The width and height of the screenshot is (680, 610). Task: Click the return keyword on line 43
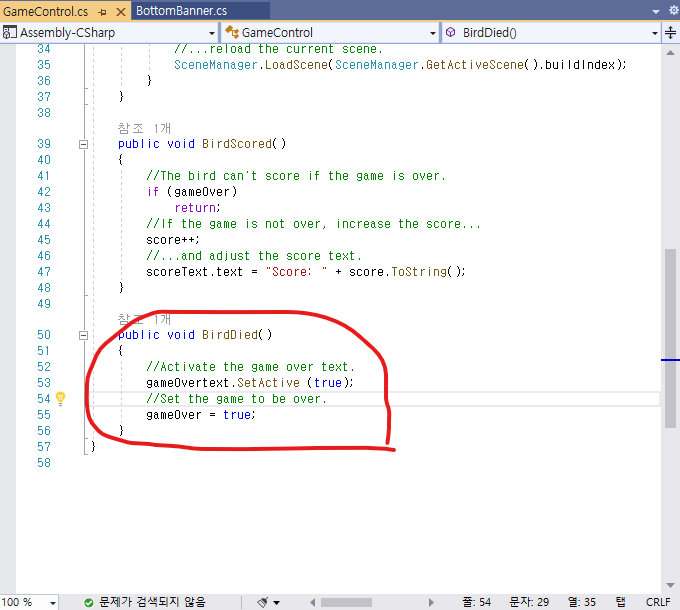(x=195, y=208)
